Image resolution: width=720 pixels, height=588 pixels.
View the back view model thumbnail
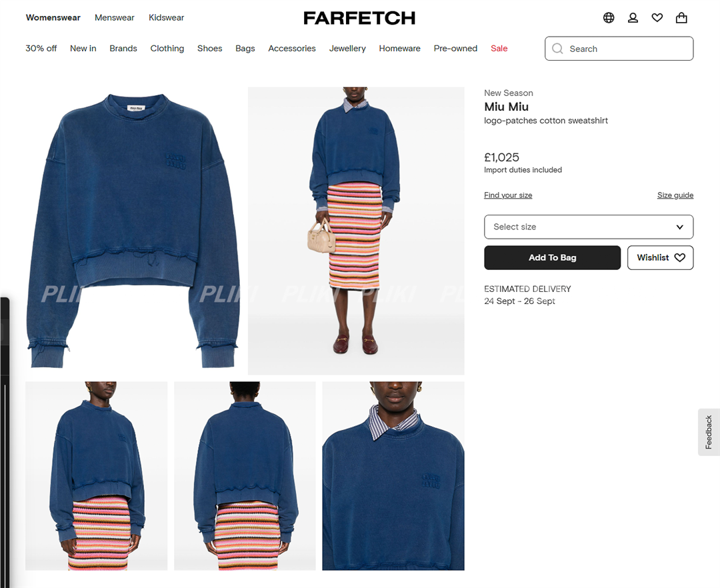pos(245,476)
